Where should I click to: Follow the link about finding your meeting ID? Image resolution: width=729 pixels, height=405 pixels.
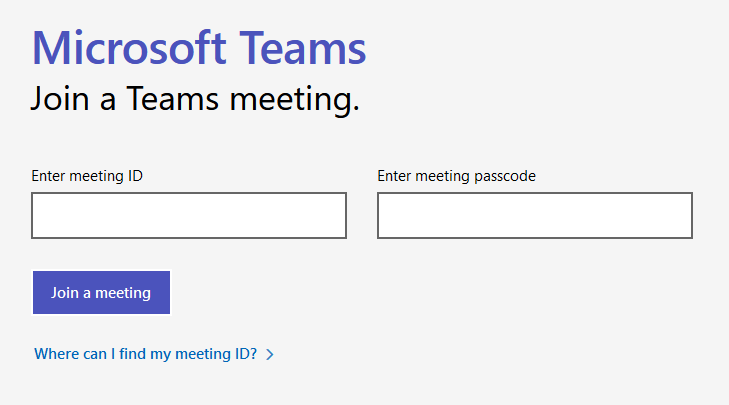point(146,354)
